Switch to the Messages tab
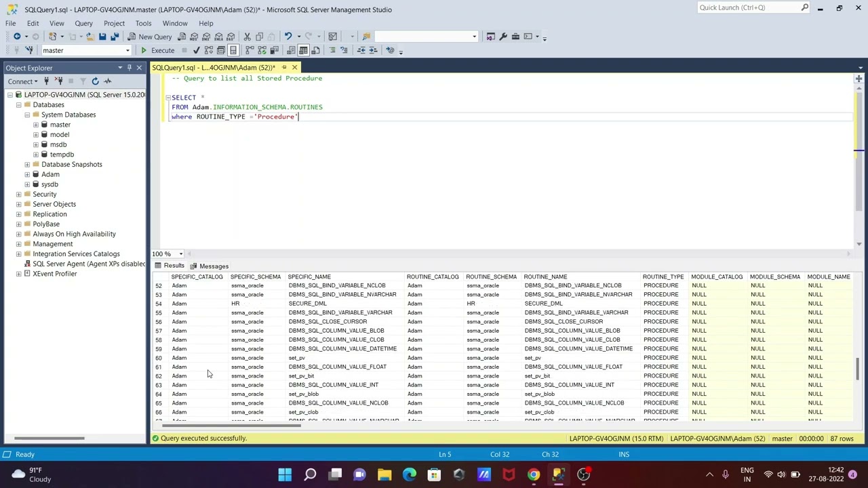This screenshot has width=868, height=488. point(210,266)
